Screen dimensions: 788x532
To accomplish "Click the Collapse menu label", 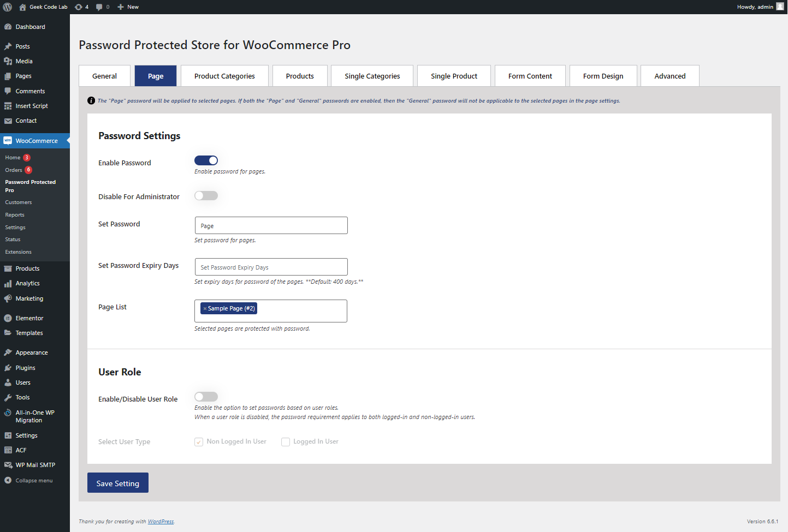I will (x=34, y=481).
